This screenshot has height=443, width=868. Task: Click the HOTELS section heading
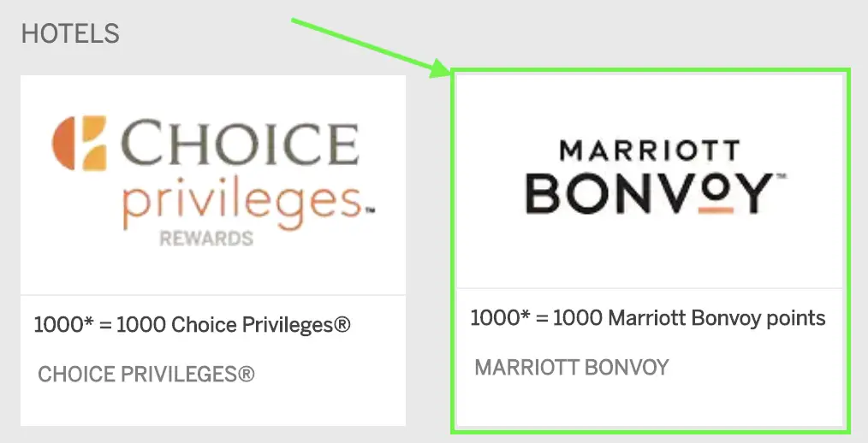tap(70, 33)
